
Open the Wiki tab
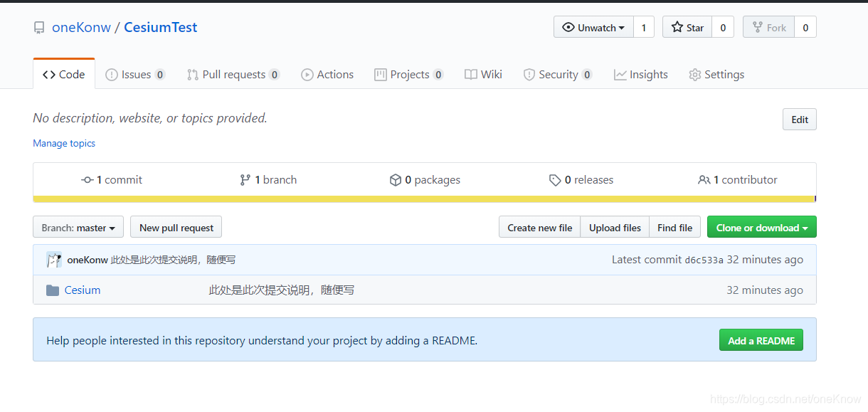click(x=484, y=75)
